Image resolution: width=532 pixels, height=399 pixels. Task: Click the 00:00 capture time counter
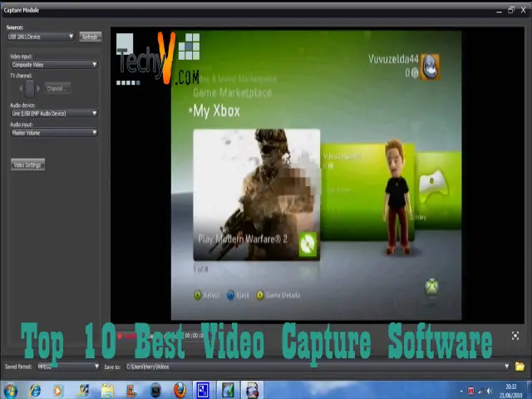[x=194, y=336]
